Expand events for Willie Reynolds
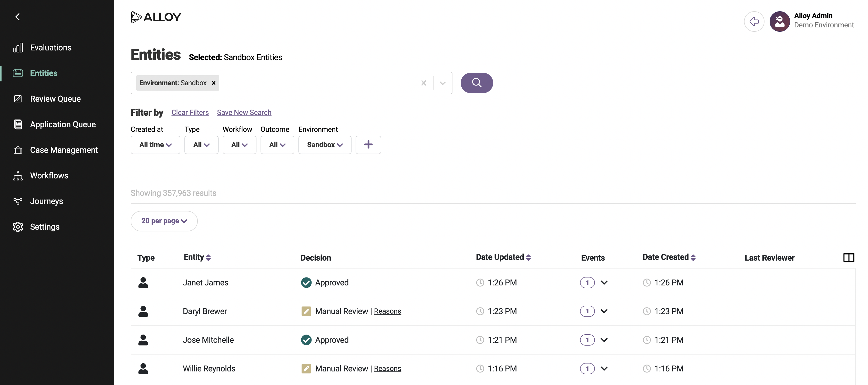Screen dimensions: 868x385 (x=604, y=369)
